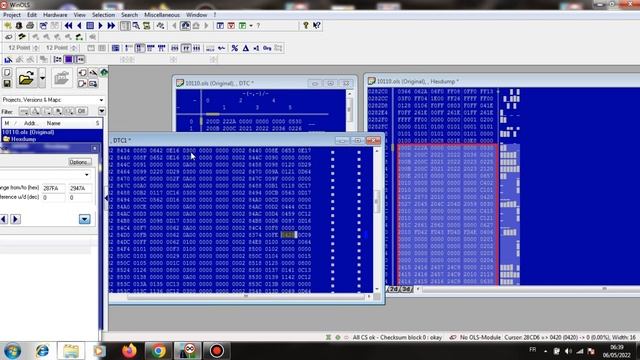This screenshot has height=360, width=640.
Task: Click the Options button in side panel
Action: 79,162
